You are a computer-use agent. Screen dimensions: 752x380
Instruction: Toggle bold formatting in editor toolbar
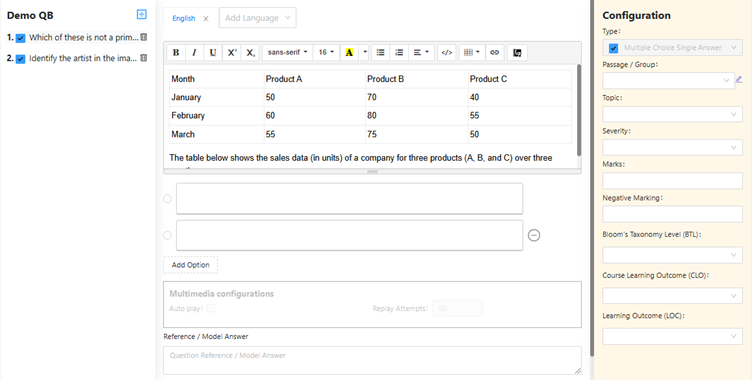pos(176,53)
